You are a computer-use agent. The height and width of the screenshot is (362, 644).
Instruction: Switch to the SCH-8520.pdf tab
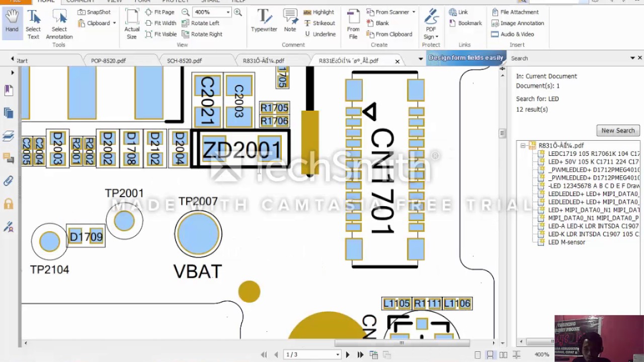184,61
